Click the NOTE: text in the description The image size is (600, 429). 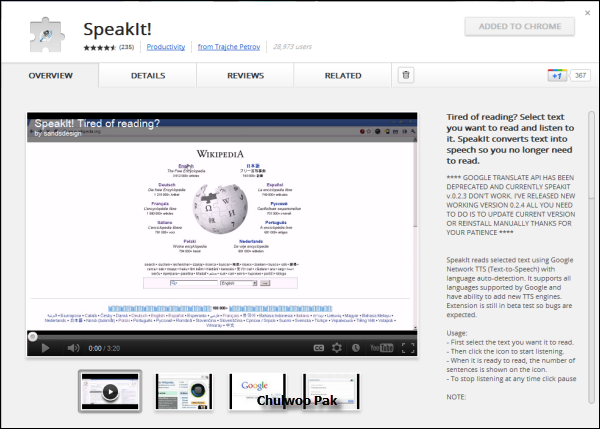[x=456, y=397]
